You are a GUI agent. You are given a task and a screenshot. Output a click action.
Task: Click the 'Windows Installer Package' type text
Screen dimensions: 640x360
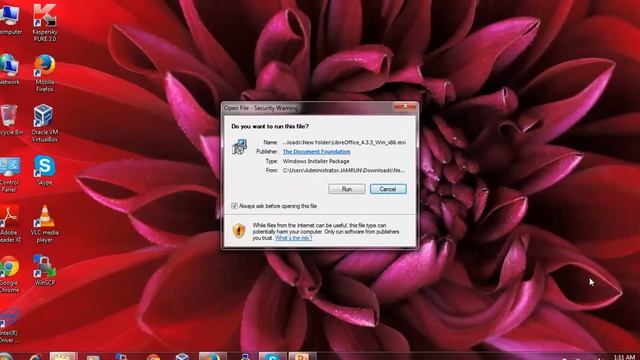[x=316, y=161]
